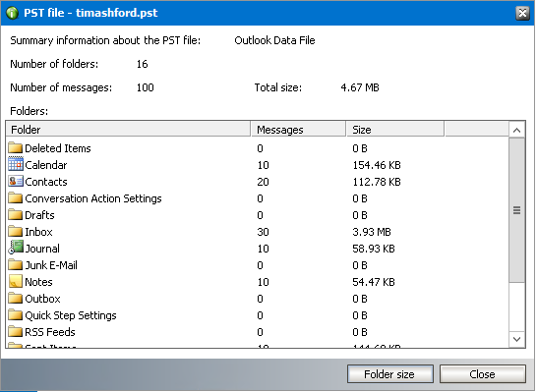Select the Conversation Action Settings row
The image size is (537, 392).
pos(258,198)
